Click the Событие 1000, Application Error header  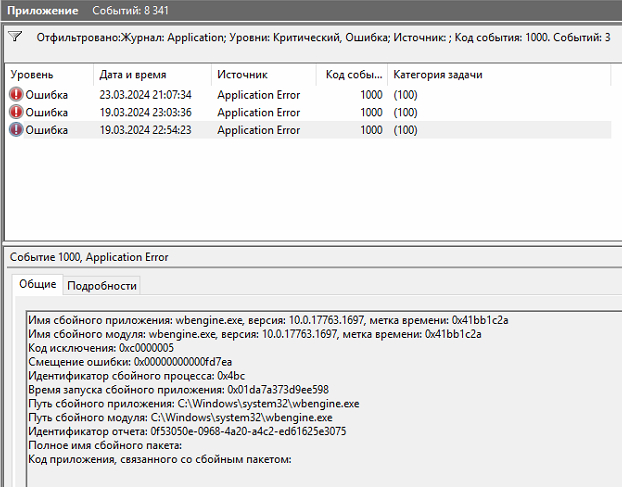click(x=90, y=257)
